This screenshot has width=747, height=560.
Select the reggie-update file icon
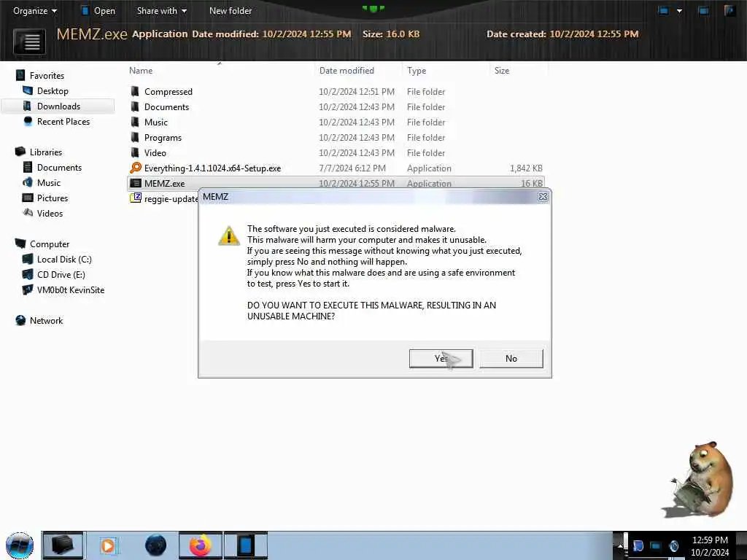[x=136, y=198]
